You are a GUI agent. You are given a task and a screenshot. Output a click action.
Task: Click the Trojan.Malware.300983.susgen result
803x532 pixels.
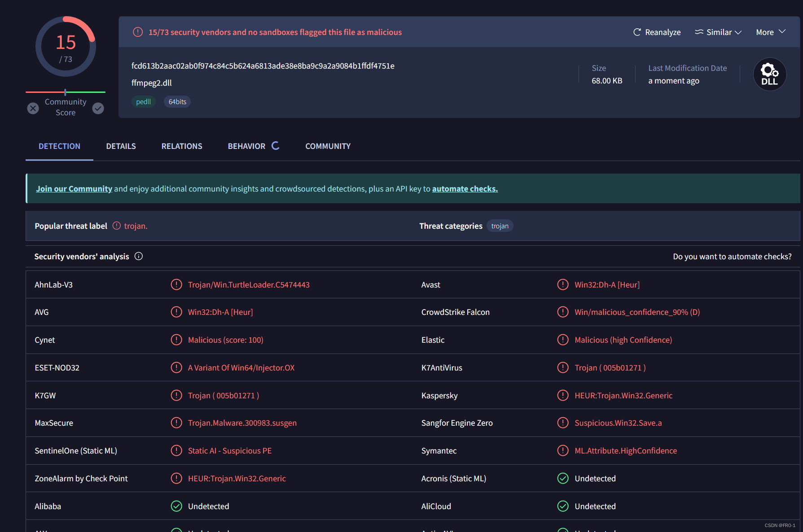[242, 423]
